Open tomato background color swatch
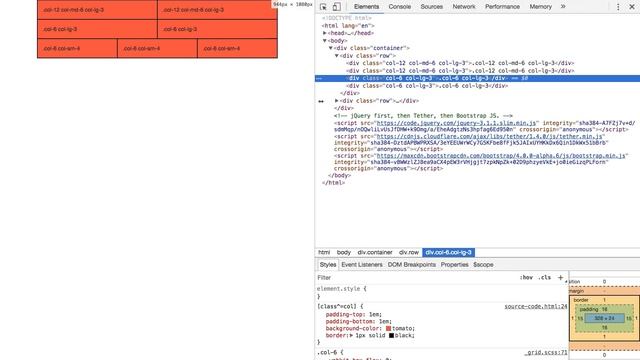 click(388, 328)
